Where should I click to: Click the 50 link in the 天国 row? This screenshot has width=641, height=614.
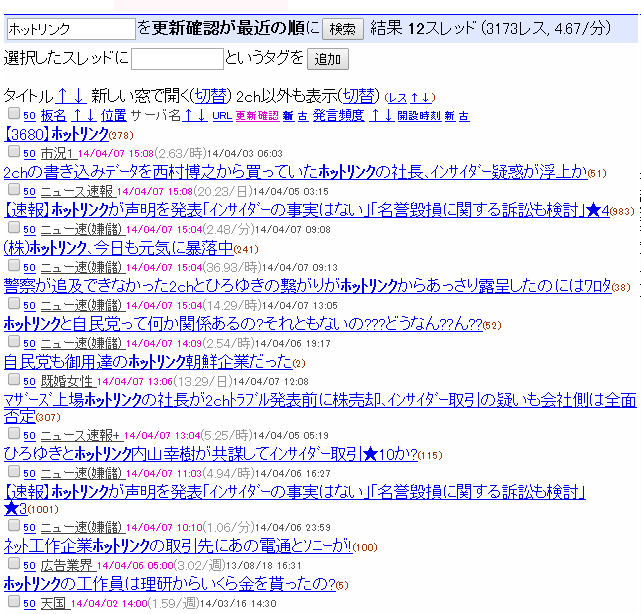pyautogui.click(x=29, y=604)
